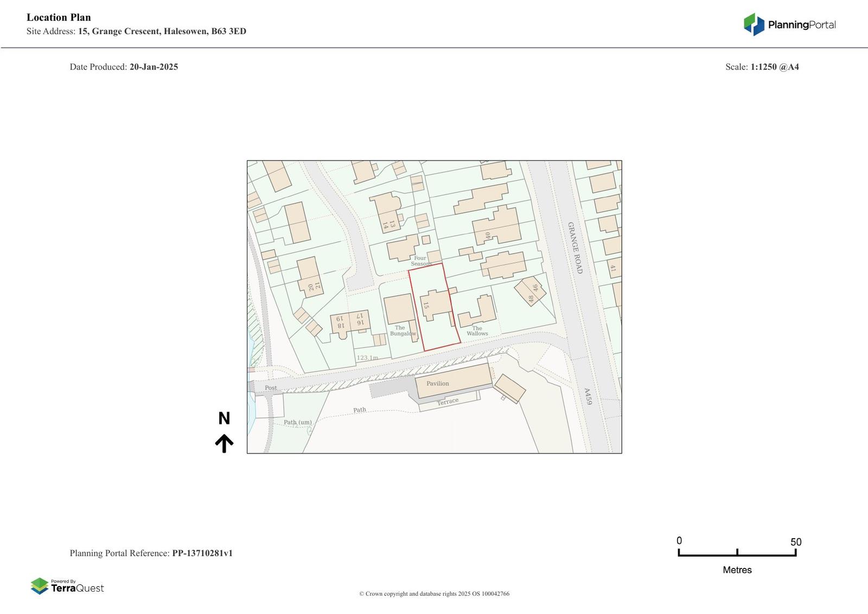Click the 123.1m spot height label

pos(367,358)
